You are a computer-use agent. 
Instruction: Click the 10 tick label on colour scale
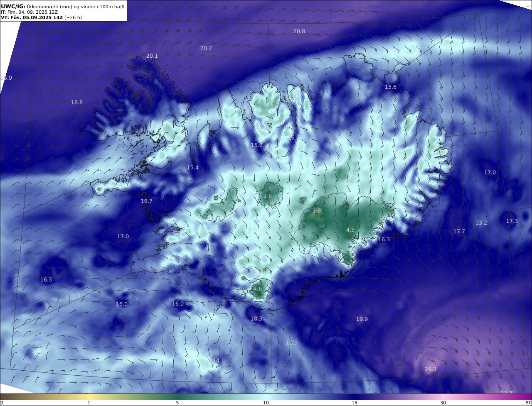pos(266,403)
